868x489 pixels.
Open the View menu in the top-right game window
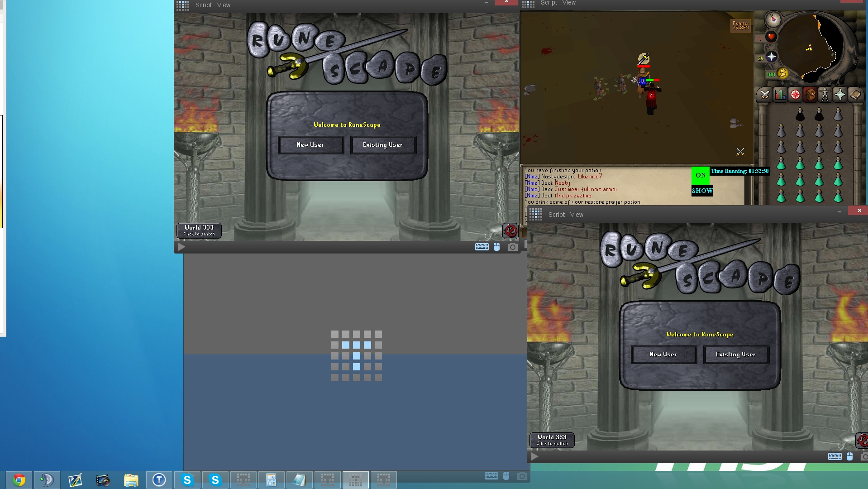pyautogui.click(x=569, y=3)
